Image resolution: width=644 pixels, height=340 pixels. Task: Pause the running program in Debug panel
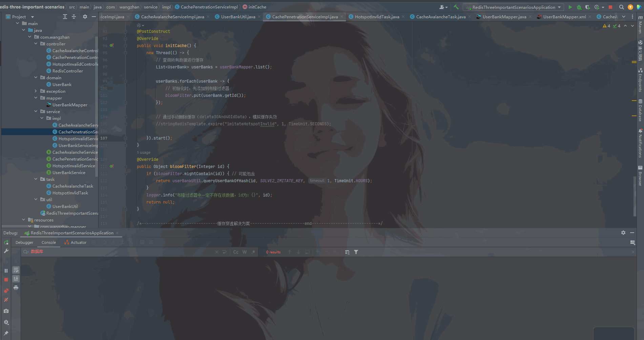[6, 271]
